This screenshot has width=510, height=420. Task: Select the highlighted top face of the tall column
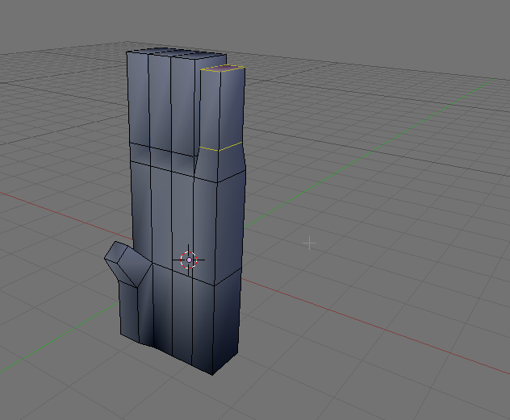pos(223,69)
